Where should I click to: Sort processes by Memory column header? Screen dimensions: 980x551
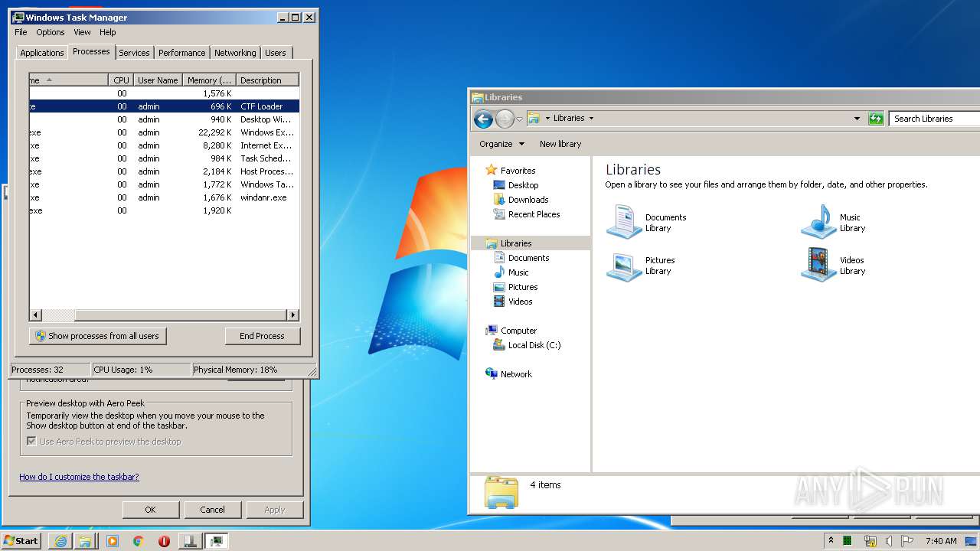point(209,80)
